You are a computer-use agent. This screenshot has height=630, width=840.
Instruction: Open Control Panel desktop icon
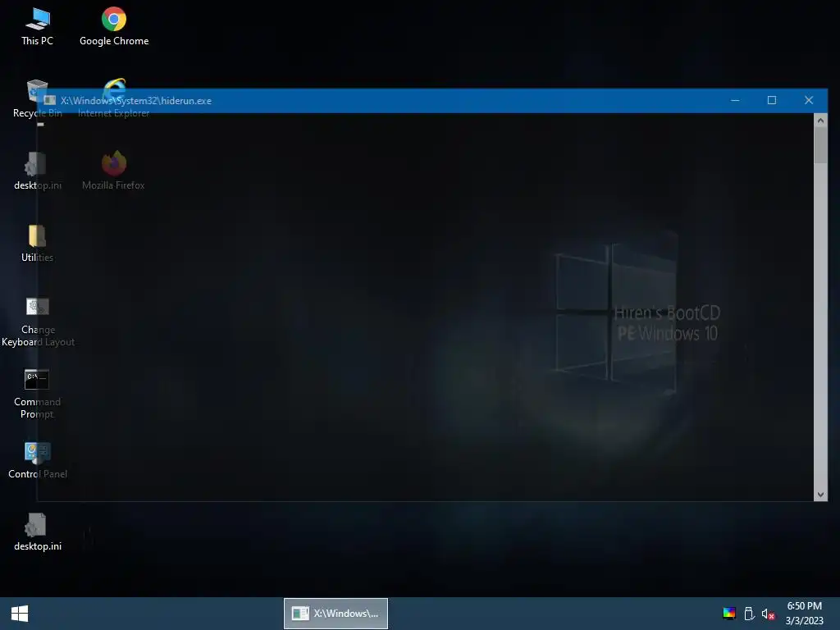[x=38, y=459]
